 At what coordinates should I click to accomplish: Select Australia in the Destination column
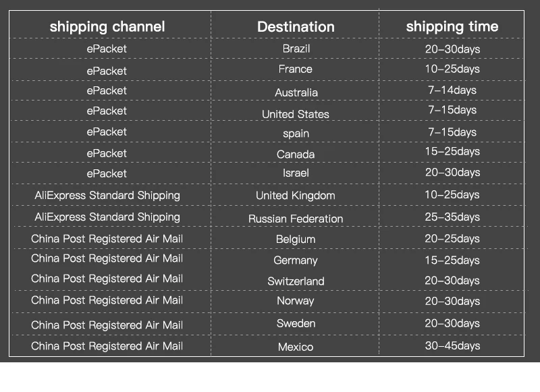(x=296, y=92)
